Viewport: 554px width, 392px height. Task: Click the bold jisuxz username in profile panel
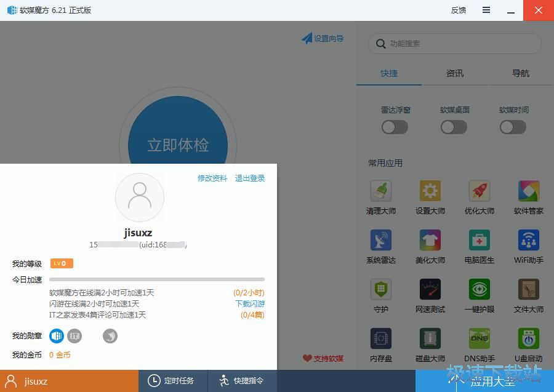point(138,233)
